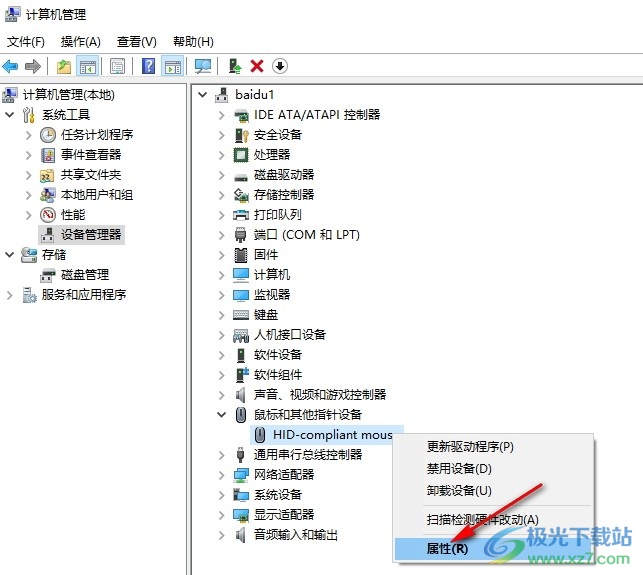The width and height of the screenshot is (643, 575).
Task: Select the 软件设备 category
Action: tap(278, 355)
